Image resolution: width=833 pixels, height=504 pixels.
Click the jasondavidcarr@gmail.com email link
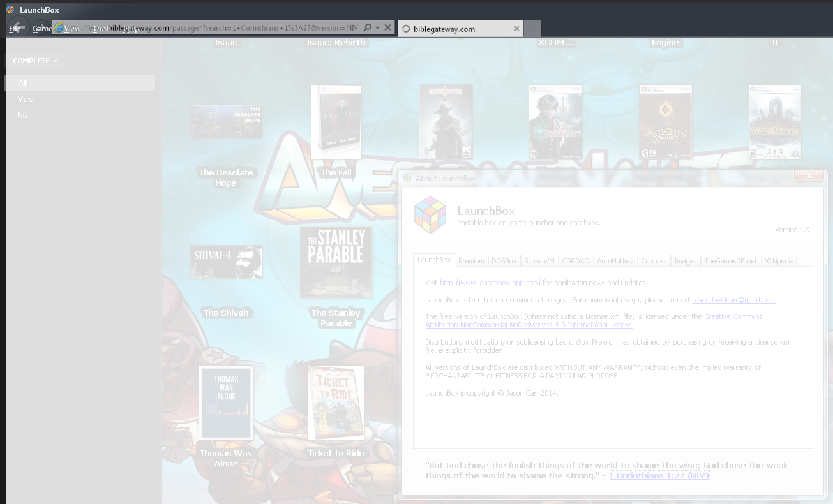[734, 300]
